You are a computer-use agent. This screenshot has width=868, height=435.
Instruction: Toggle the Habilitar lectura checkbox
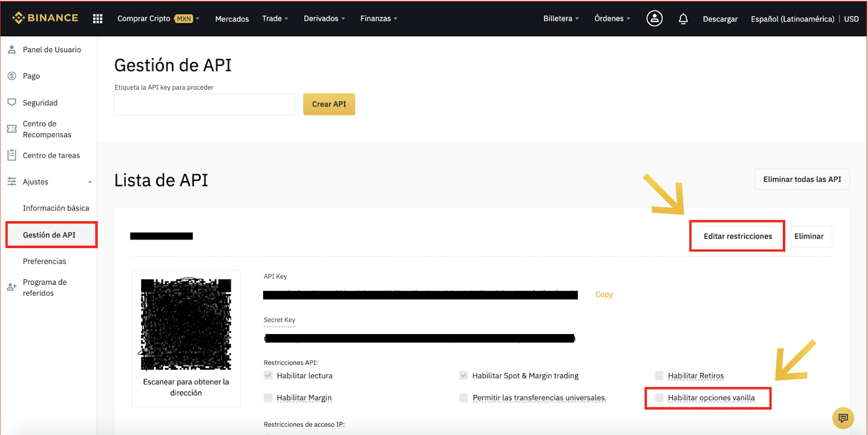[268, 375]
